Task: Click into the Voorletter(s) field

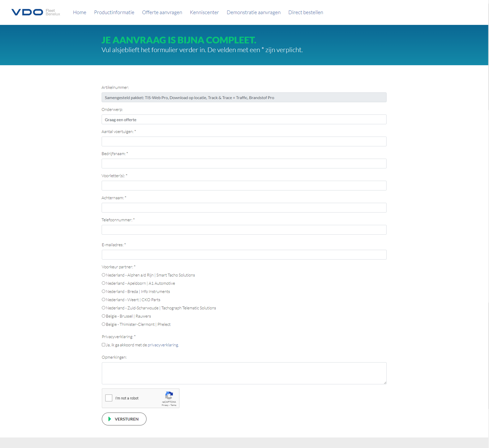Action: pos(244,186)
